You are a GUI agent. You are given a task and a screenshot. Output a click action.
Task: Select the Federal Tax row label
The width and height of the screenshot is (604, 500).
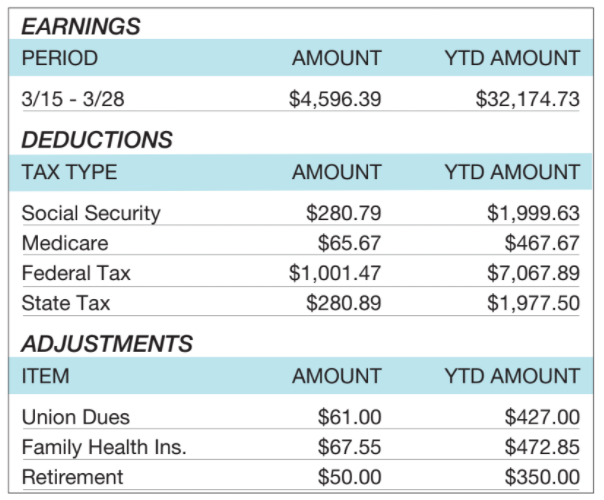pyautogui.click(x=76, y=273)
